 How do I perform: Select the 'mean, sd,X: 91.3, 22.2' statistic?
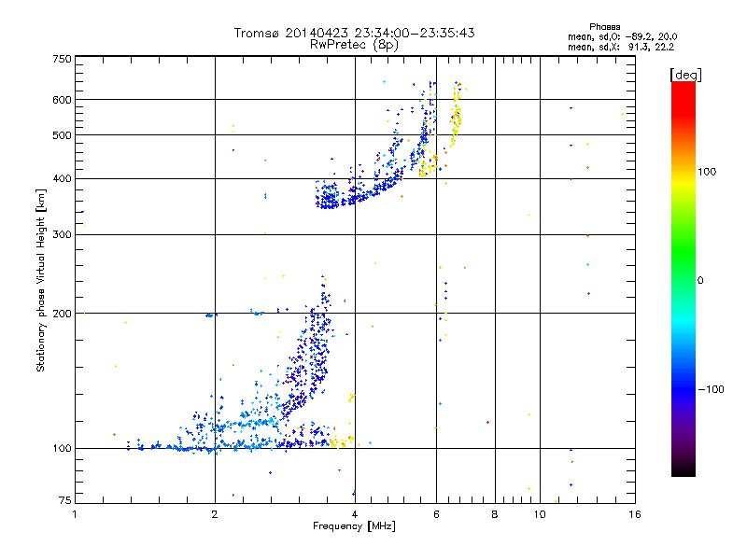[x=621, y=47]
